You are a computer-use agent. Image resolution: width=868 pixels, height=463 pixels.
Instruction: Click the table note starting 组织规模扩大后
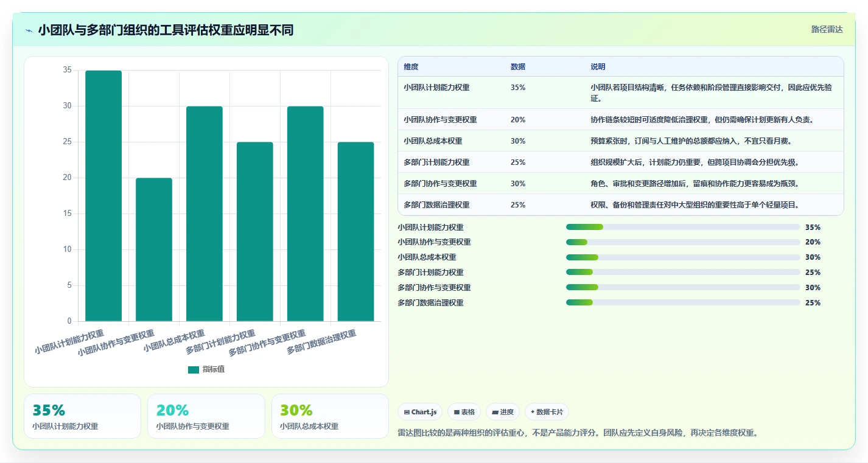[695, 162]
